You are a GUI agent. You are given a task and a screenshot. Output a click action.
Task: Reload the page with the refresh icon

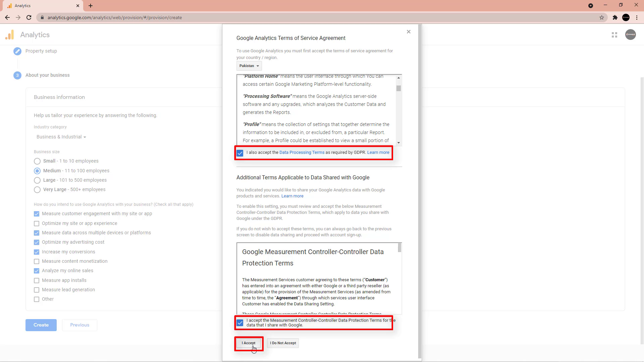29,17
